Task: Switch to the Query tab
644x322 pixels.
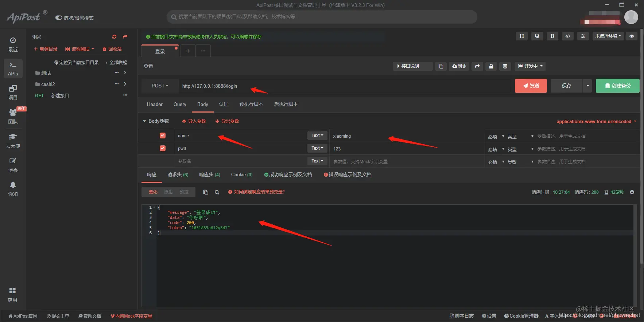Action: 180,105
